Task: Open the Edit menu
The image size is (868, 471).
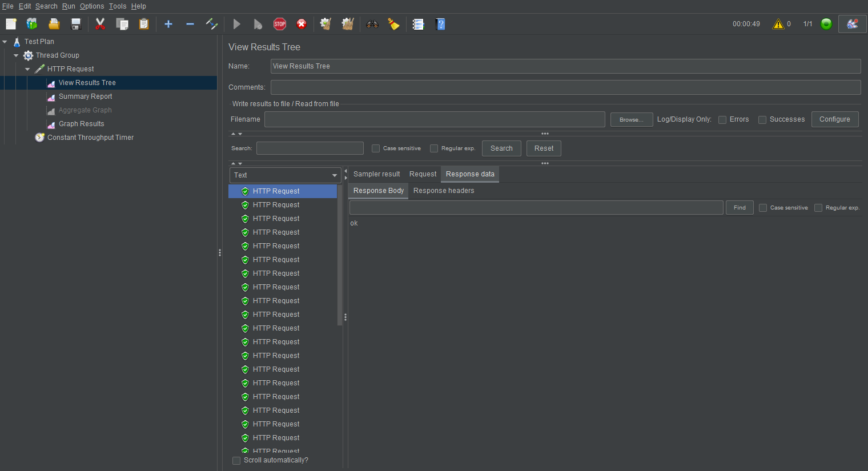Action: 25,6
